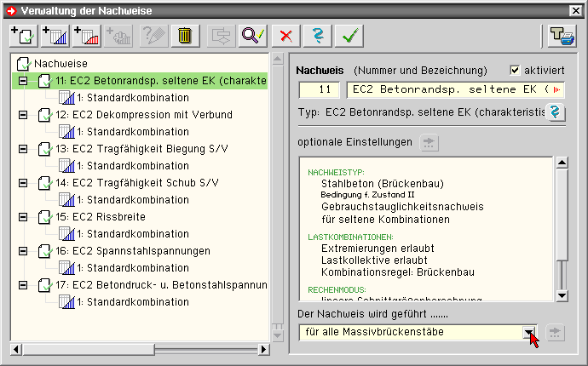Click the add red load combination icon
Screen dimensions: 588x366
[x=86, y=35]
